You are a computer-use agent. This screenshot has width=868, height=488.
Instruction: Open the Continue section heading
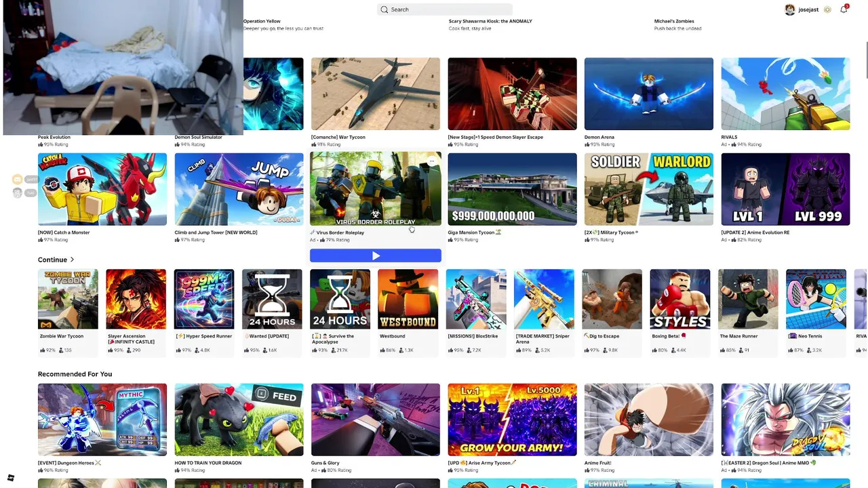52,260
